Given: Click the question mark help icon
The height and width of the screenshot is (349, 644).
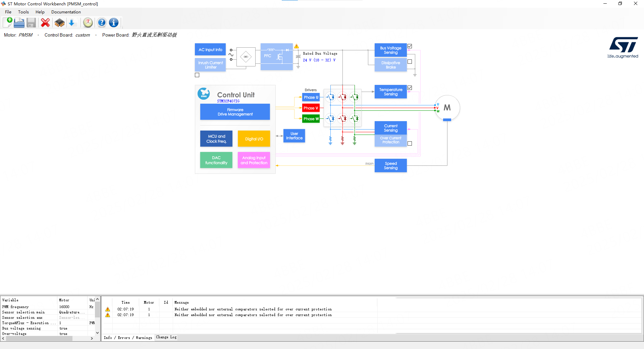Looking at the screenshot, I should (102, 22).
